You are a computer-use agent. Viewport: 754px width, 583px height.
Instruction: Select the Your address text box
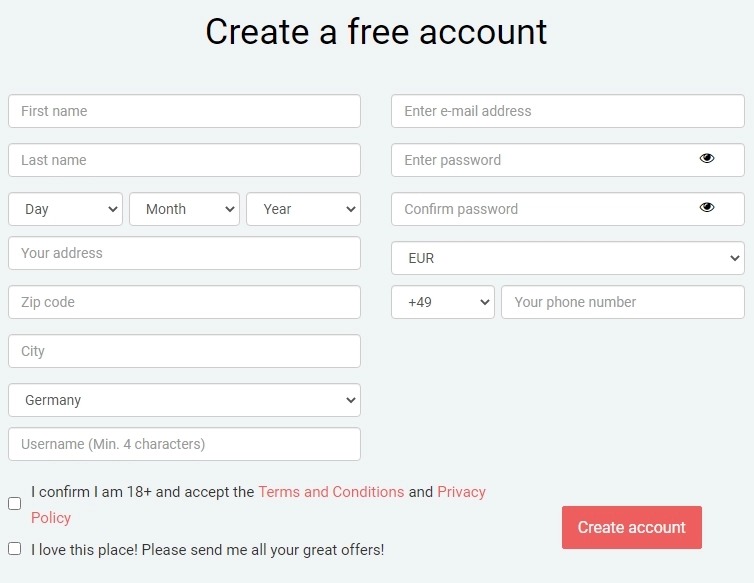184,253
